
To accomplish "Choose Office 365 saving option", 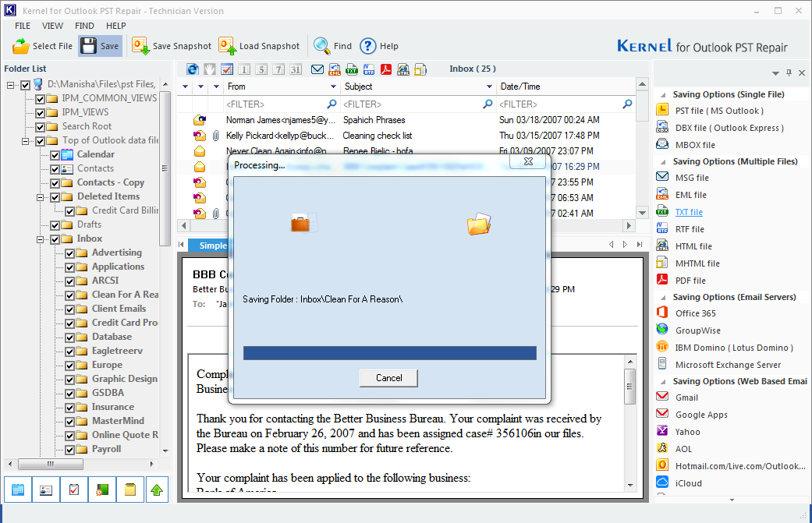I will (x=696, y=313).
